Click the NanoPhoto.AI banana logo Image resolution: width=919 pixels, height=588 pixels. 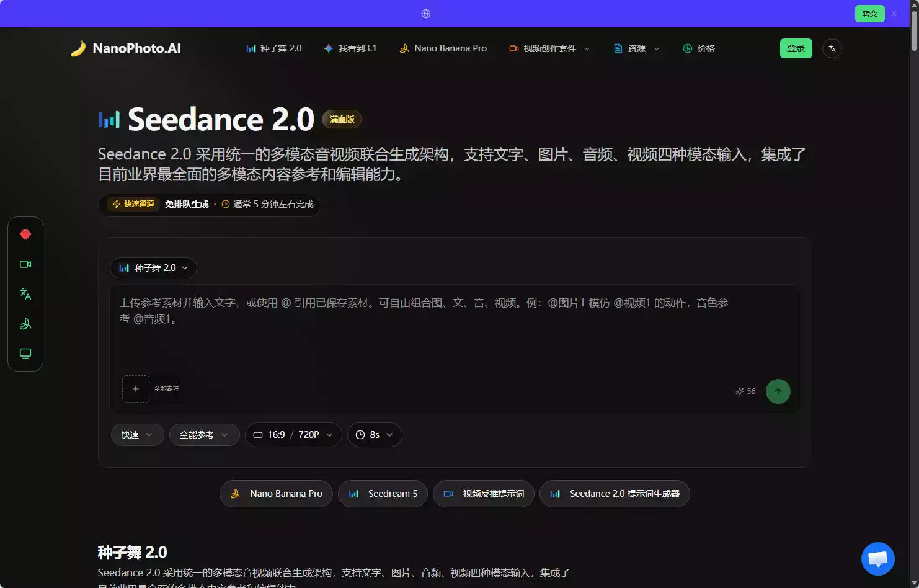tap(126, 48)
